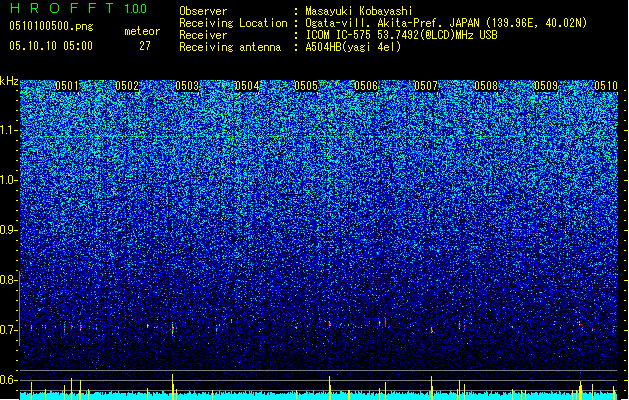Click the 0.9 frequency axis label

(8, 230)
